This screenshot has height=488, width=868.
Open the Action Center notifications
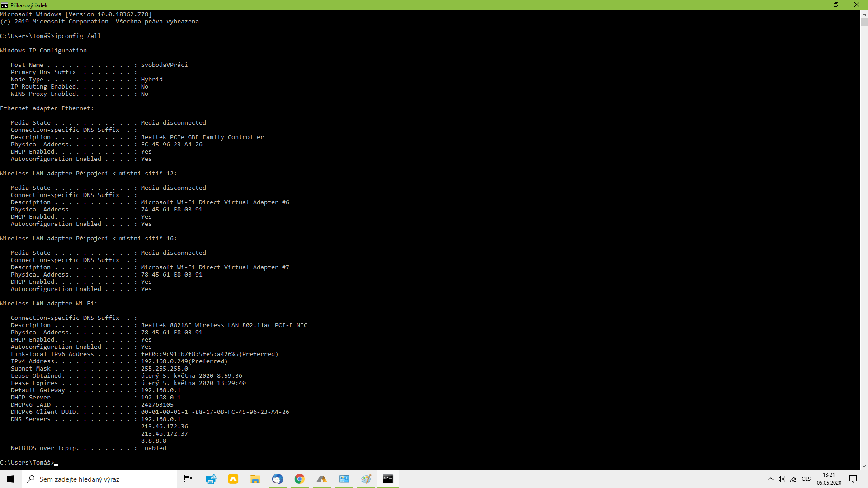[853, 479]
